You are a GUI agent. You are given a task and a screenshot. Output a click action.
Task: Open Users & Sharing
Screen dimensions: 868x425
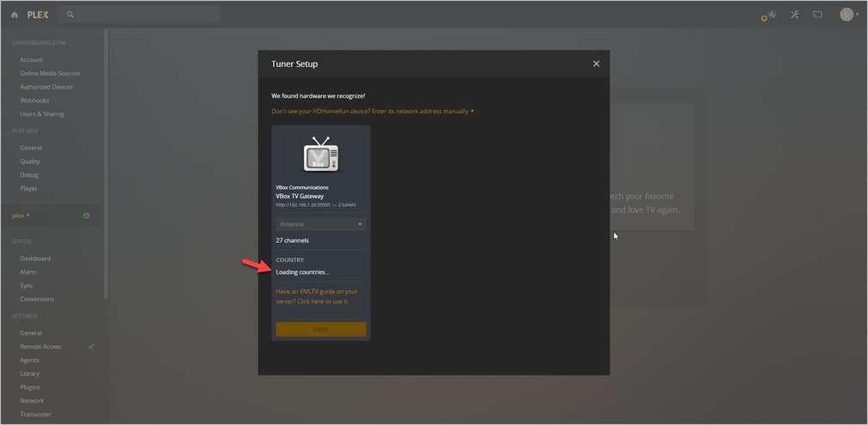[42, 114]
